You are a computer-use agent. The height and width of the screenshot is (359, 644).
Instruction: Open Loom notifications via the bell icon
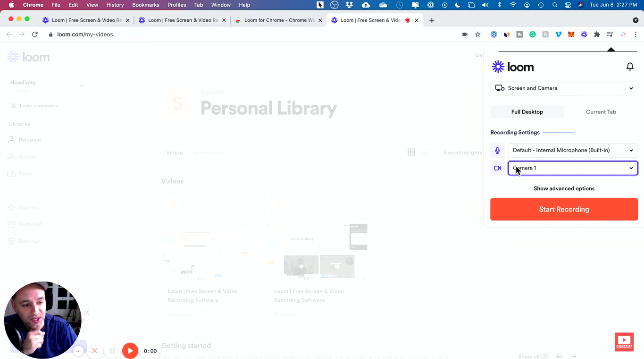[630, 67]
